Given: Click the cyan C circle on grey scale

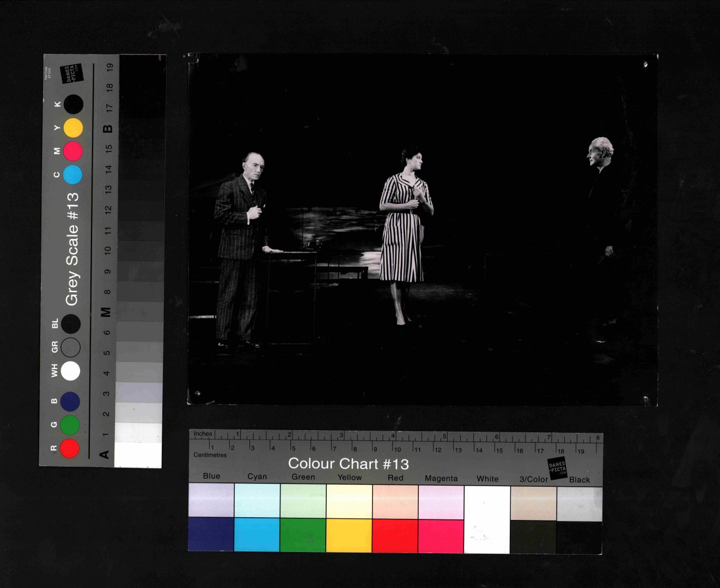Looking at the screenshot, I should pos(72,175).
